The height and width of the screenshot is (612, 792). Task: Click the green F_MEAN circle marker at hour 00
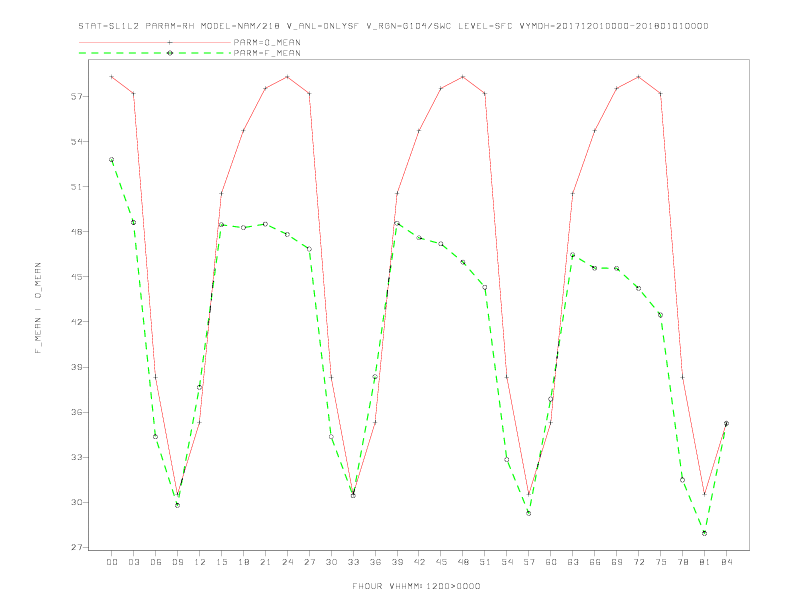coord(112,160)
